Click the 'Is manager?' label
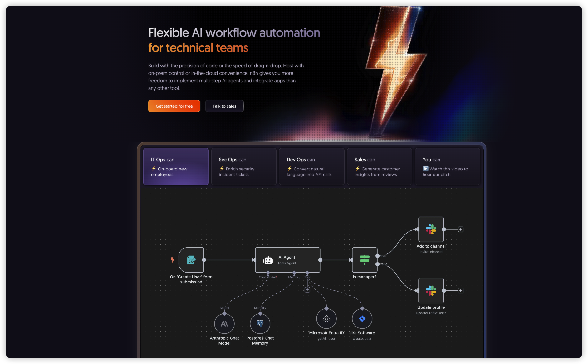This screenshot has height=364, width=588. pyautogui.click(x=365, y=277)
